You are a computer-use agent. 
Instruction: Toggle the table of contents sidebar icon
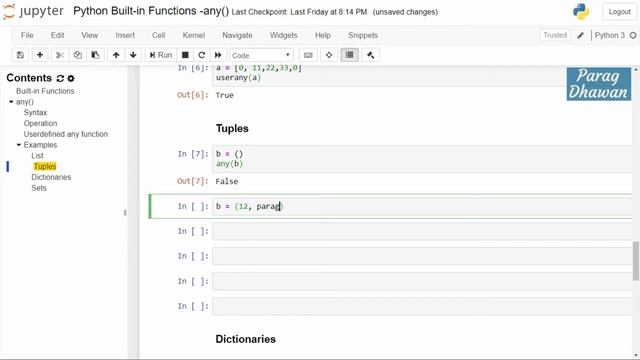click(x=349, y=55)
